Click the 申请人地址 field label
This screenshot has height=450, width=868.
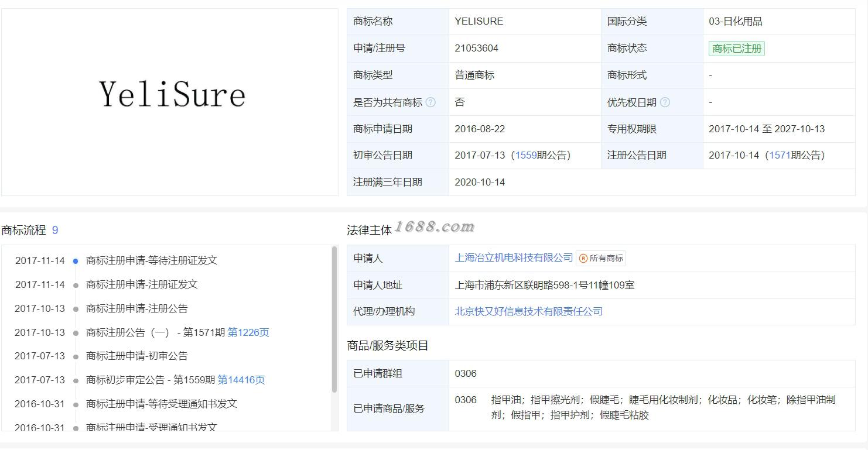click(378, 285)
